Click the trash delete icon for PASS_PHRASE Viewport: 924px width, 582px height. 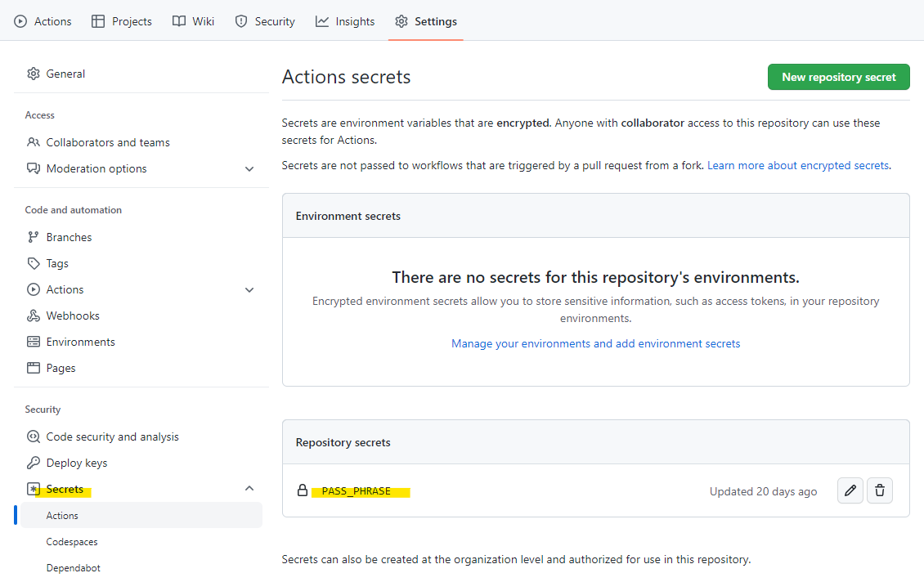coord(880,490)
